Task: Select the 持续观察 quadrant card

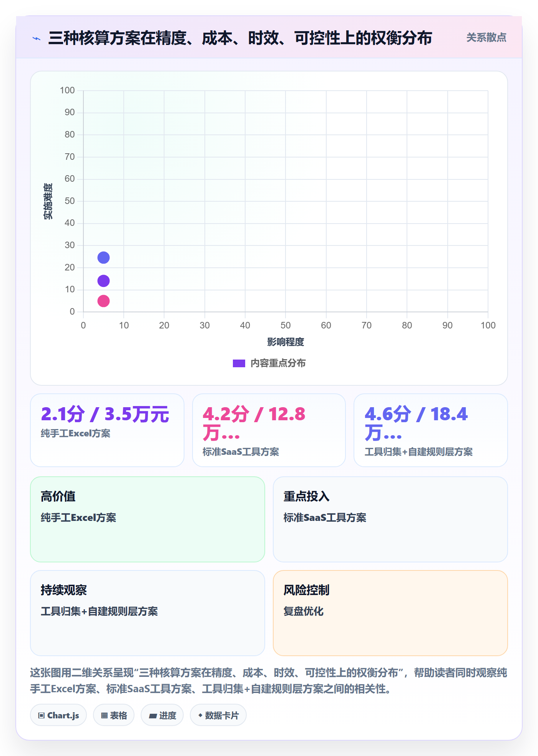Action: pos(148,613)
